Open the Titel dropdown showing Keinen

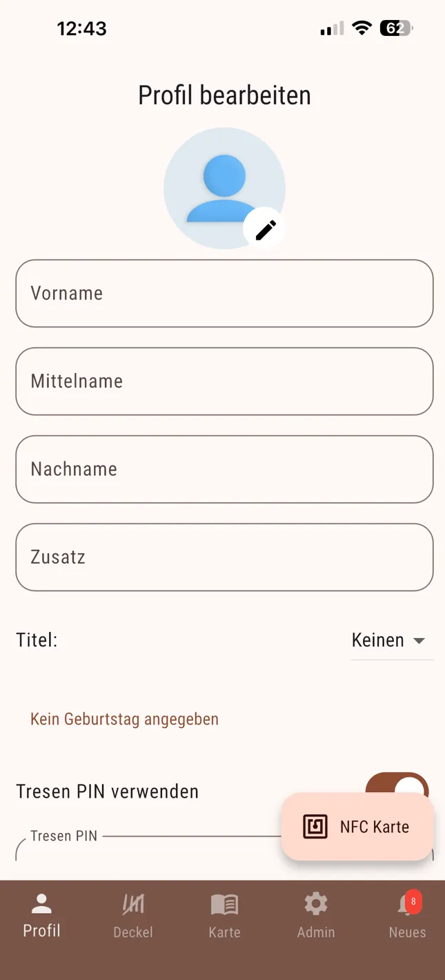coord(391,640)
